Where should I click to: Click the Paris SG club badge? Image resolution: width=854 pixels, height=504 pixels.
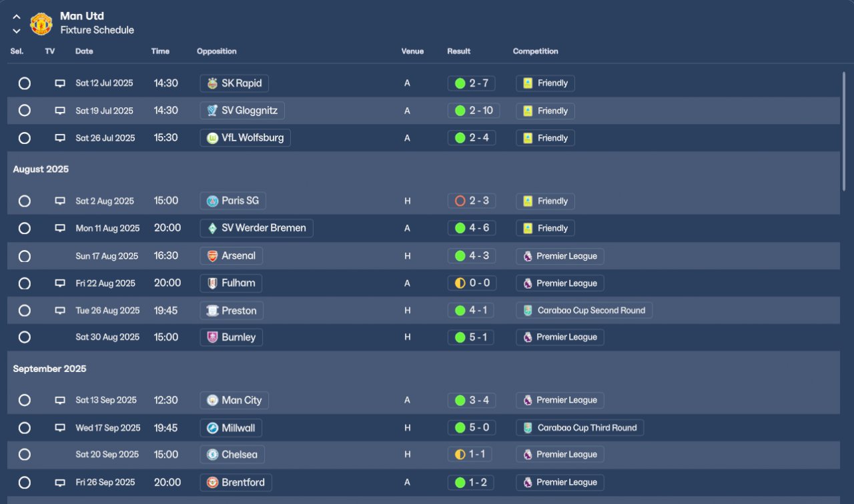click(x=212, y=201)
